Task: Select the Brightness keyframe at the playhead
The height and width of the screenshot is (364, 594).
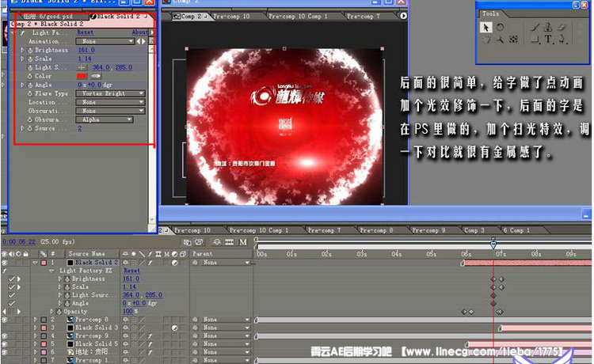Action: click(493, 279)
